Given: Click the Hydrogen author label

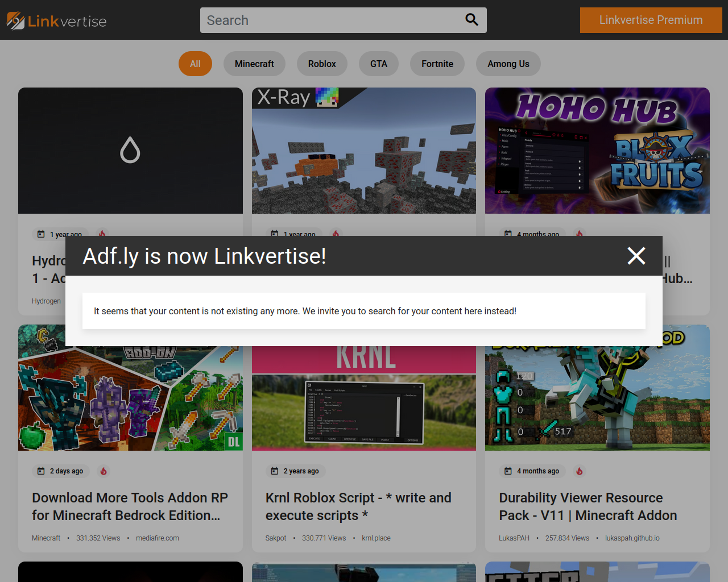Looking at the screenshot, I should pyautogui.click(x=46, y=301).
